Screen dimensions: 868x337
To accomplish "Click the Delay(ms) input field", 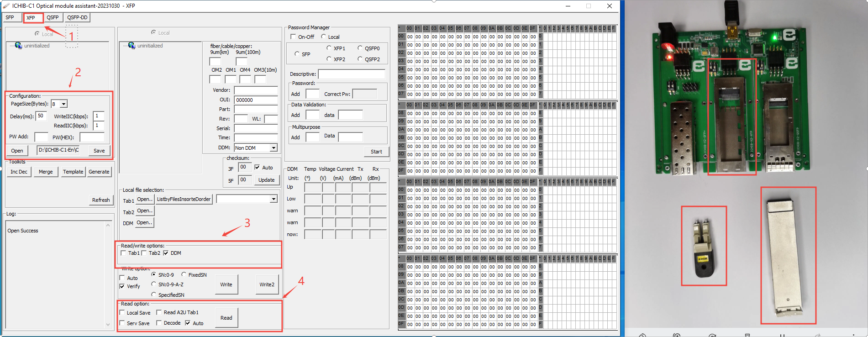I will (41, 116).
